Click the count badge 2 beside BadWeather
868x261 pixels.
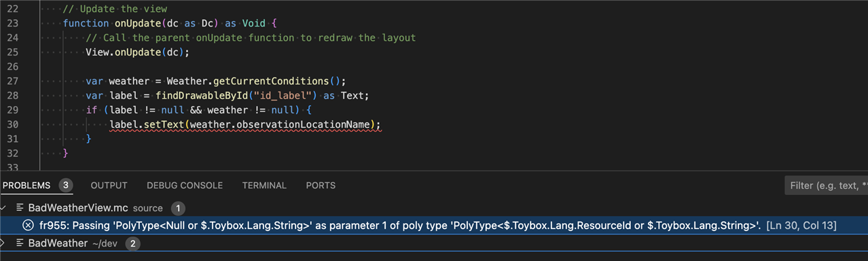tap(133, 243)
